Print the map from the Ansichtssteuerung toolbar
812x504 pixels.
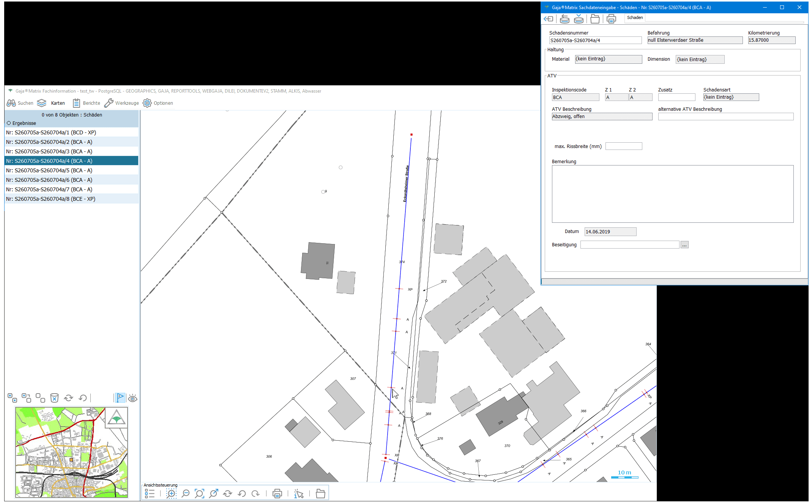point(277,493)
